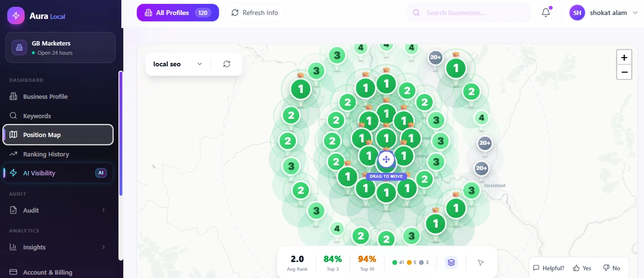Click the gray 3 rank filter dot
Image resolution: width=644 pixels, height=278 pixels.
422,263
